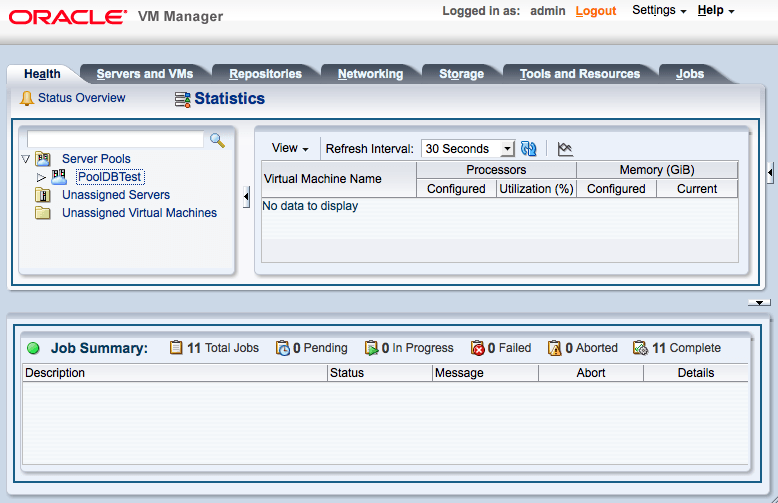Click the Memory Current column header
The height and width of the screenshot is (503, 778).
pos(697,189)
